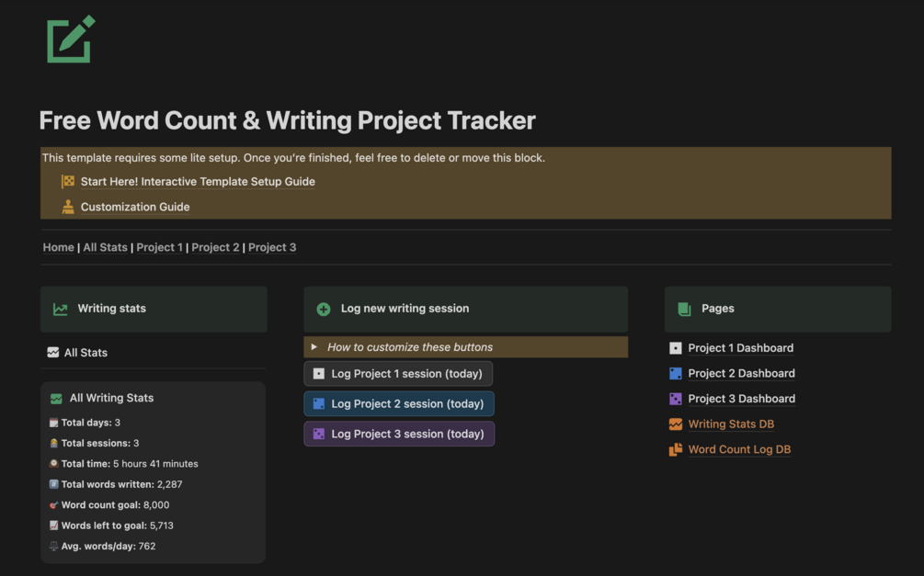Open the Home navigation link

point(59,247)
